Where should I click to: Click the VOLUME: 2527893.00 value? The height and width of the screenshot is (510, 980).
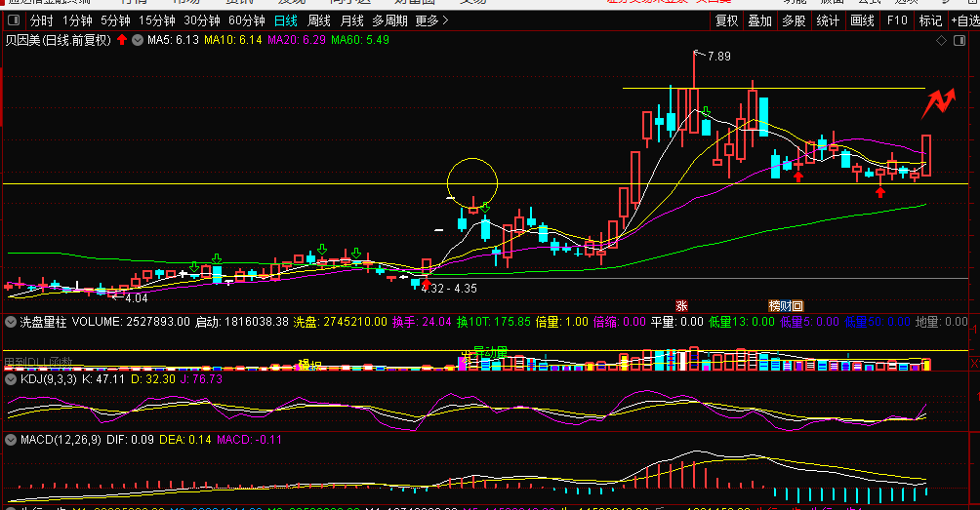131,322
